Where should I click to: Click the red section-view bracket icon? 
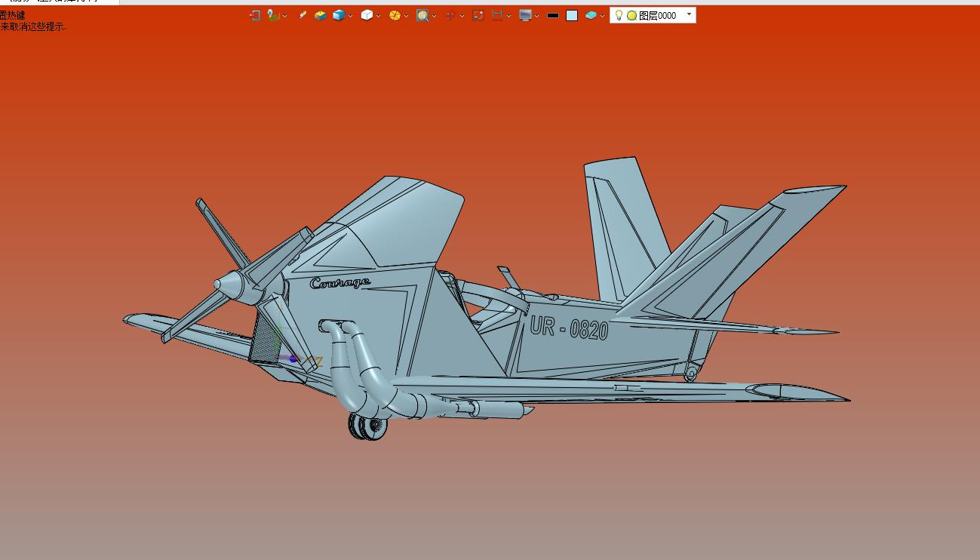point(497,15)
